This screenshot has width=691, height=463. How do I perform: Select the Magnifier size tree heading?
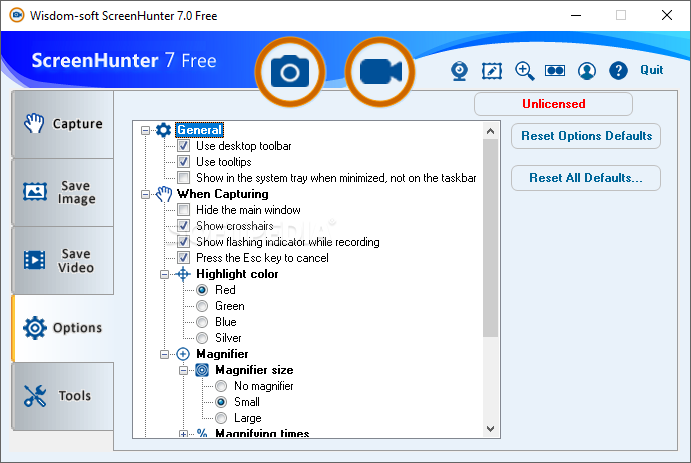click(254, 370)
